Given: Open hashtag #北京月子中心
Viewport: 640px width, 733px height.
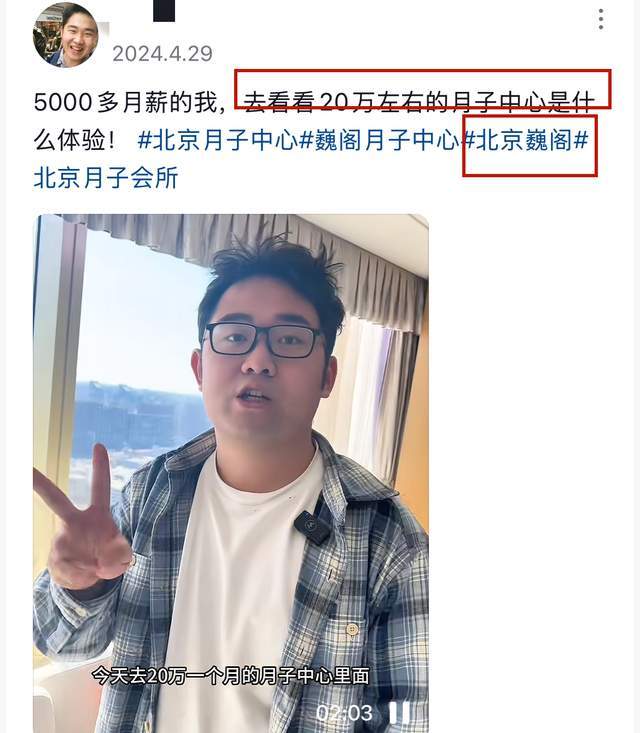Looking at the screenshot, I should coord(217,140).
